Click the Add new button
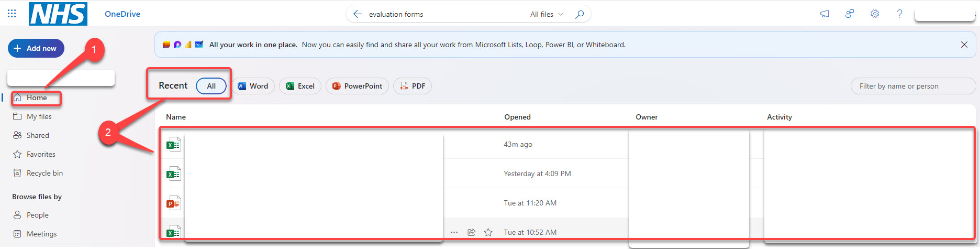Image resolution: width=980 pixels, height=249 pixels. pyautogui.click(x=36, y=48)
